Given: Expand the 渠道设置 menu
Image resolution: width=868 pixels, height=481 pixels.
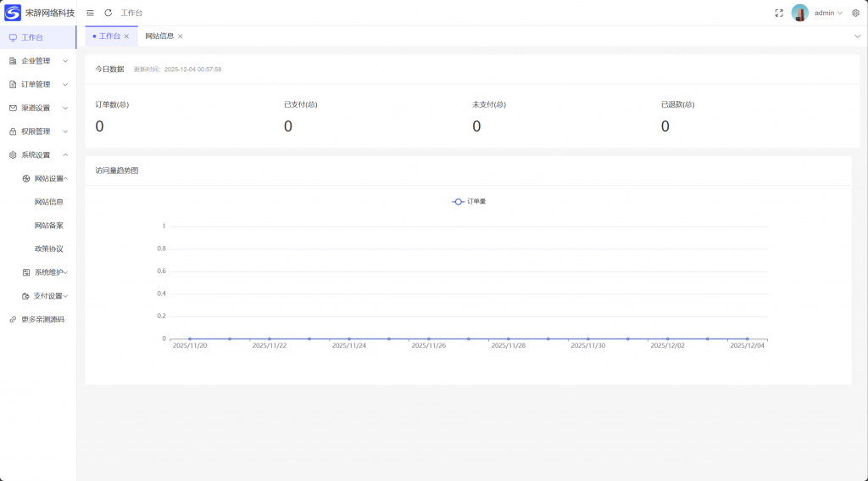Looking at the screenshot, I should click(37, 108).
